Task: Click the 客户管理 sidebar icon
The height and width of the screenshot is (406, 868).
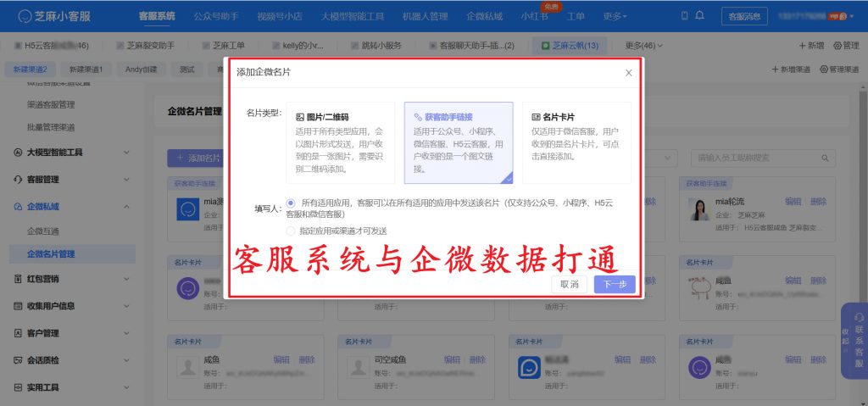Action: tap(18, 333)
